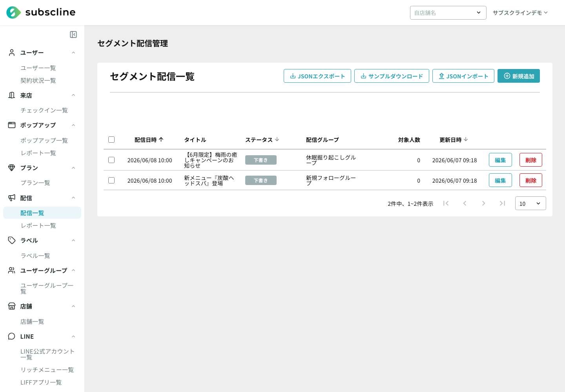Open レポート一覧 under ポップアップ
Screen dimensions: 565x392
[38, 153]
